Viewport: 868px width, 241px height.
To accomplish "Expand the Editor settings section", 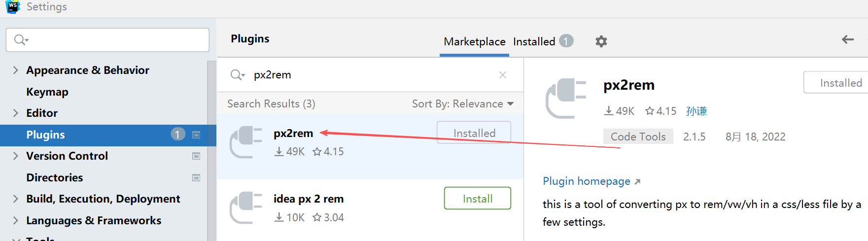I will point(15,113).
